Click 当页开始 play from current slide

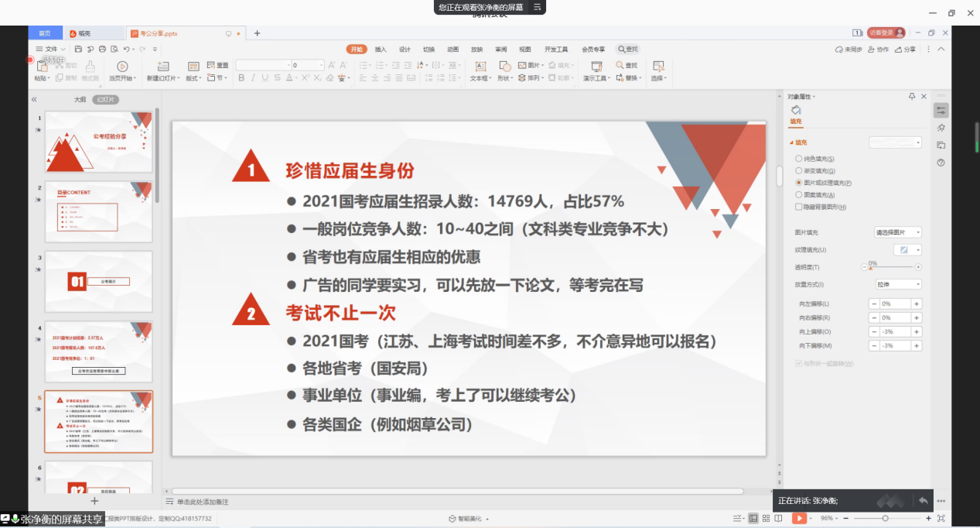point(122,70)
